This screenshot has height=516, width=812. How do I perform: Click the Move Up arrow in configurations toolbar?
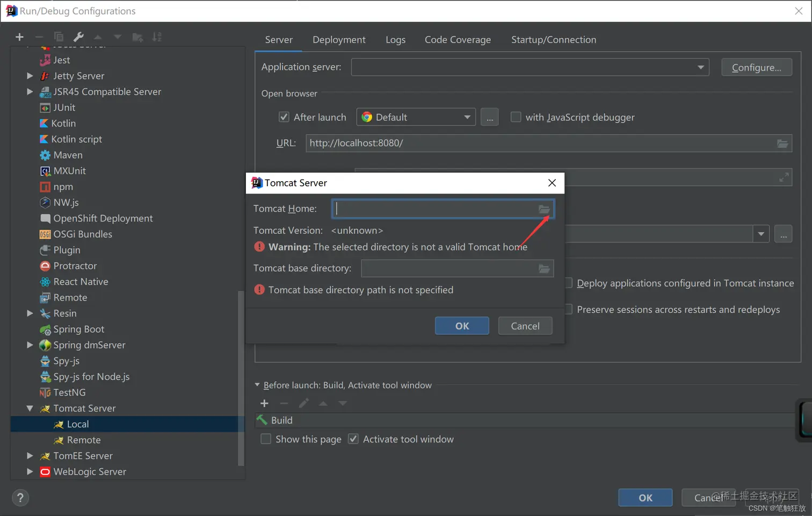coord(98,37)
